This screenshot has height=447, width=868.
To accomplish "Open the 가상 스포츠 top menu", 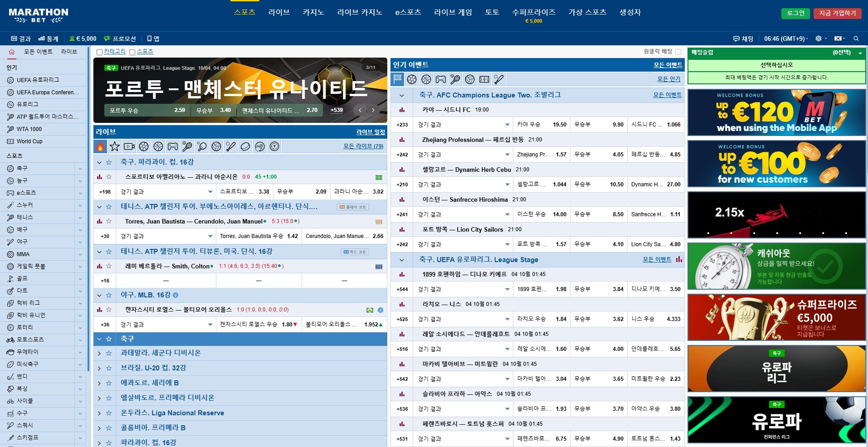I will pyautogui.click(x=587, y=12).
